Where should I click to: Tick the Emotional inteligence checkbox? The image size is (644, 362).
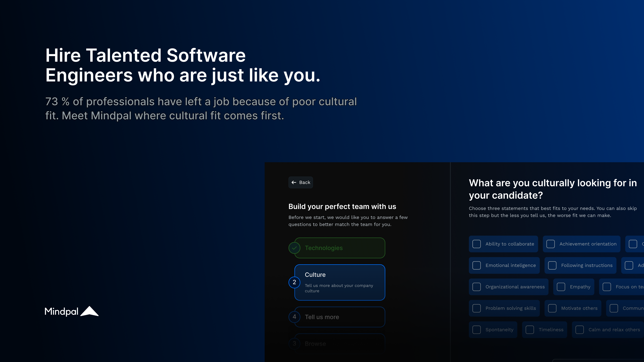pyautogui.click(x=476, y=265)
